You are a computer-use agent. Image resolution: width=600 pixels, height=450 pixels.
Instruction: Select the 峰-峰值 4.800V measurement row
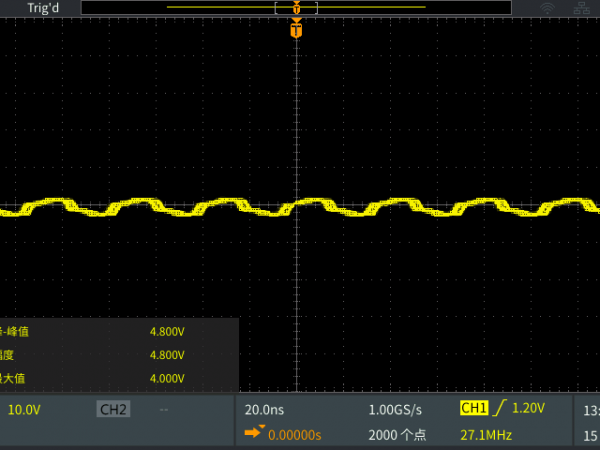point(118,330)
